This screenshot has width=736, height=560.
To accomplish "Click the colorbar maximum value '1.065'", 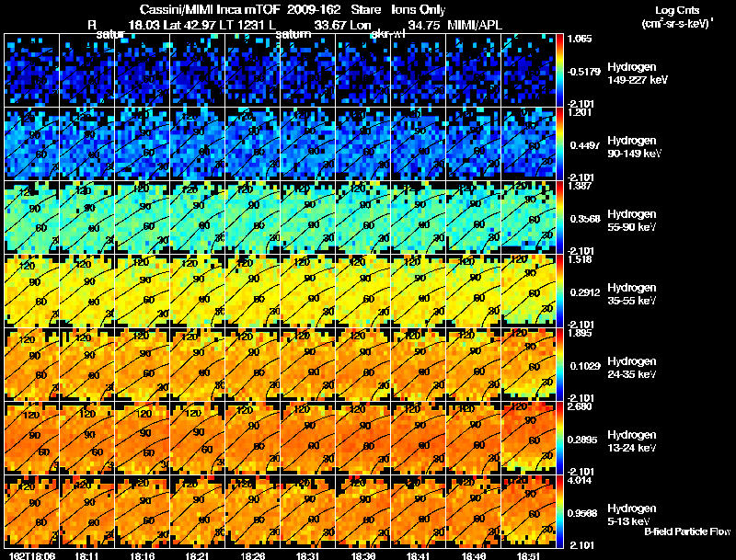I will (580, 39).
